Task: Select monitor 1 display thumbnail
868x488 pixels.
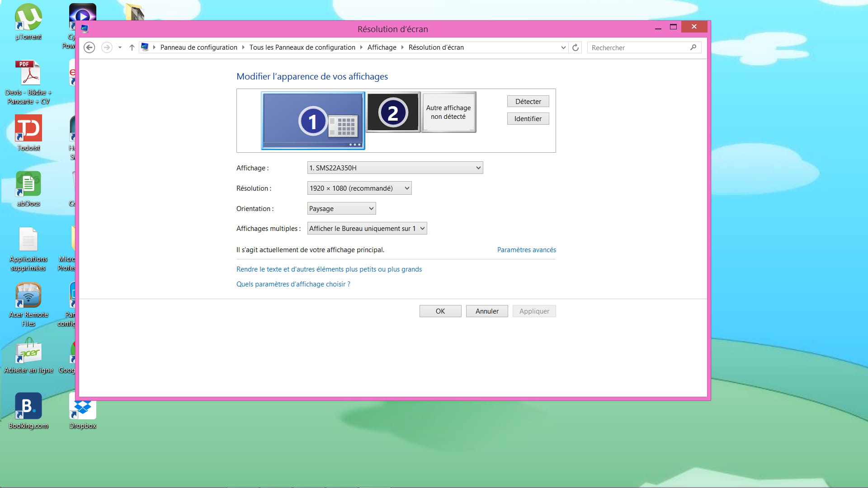Action: click(x=313, y=120)
